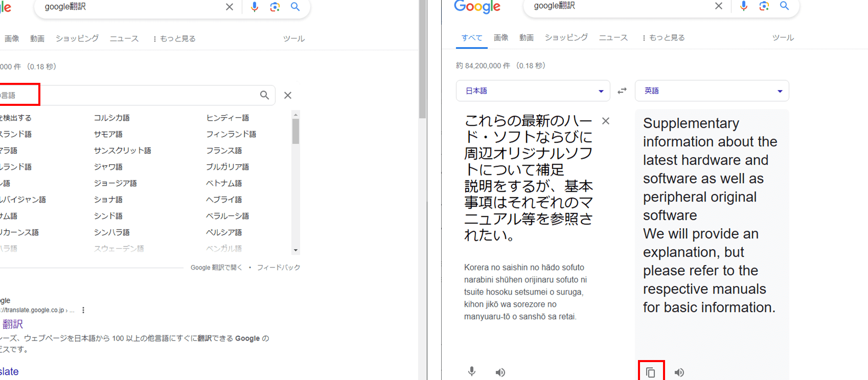Click voice search microphone in right window

pyautogui.click(x=744, y=6)
